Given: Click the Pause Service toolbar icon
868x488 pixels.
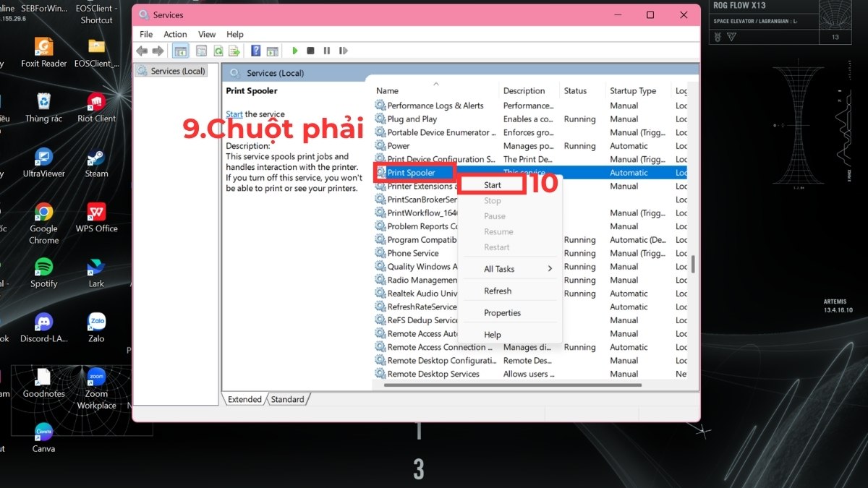Looking at the screenshot, I should pyautogui.click(x=326, y=51).
